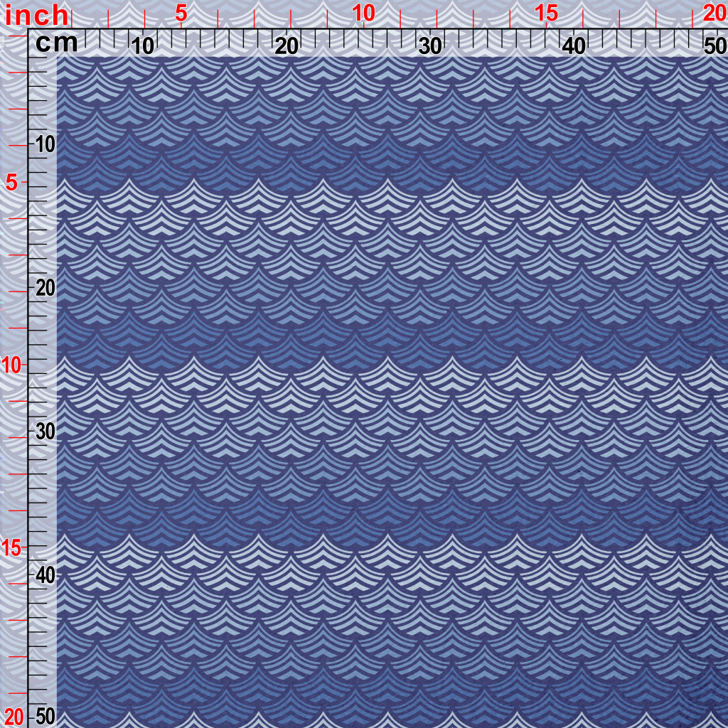Click the red 5 inch mark on top ruler

pyautogui.click(x=181, y=13)
